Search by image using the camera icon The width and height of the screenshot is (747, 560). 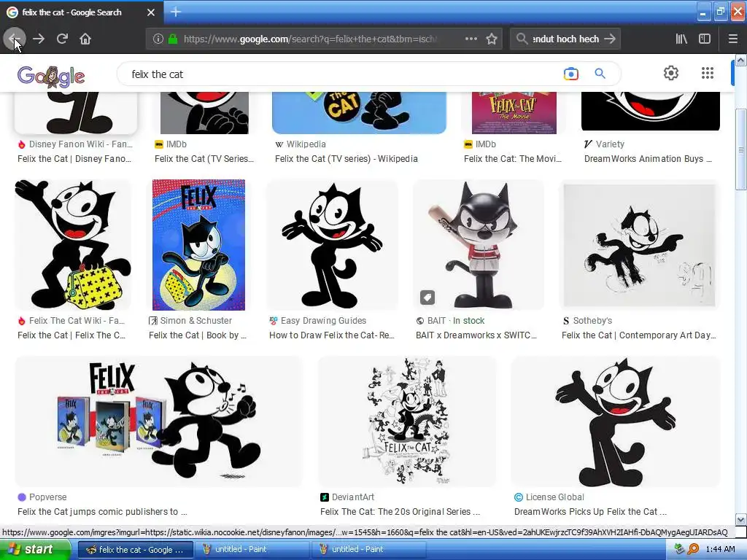570,74
